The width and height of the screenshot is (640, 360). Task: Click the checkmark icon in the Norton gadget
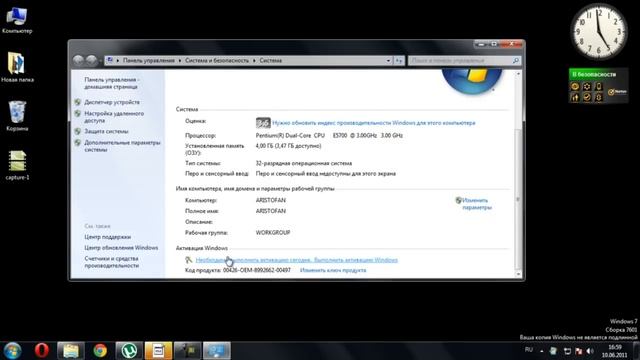587,97
